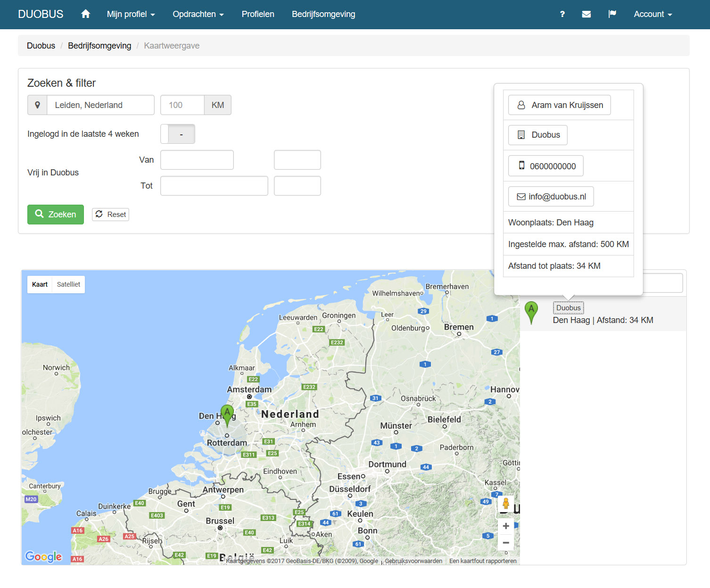Click phone number 0600000000 button
The image size is (710, 588).
coord(546,166)
